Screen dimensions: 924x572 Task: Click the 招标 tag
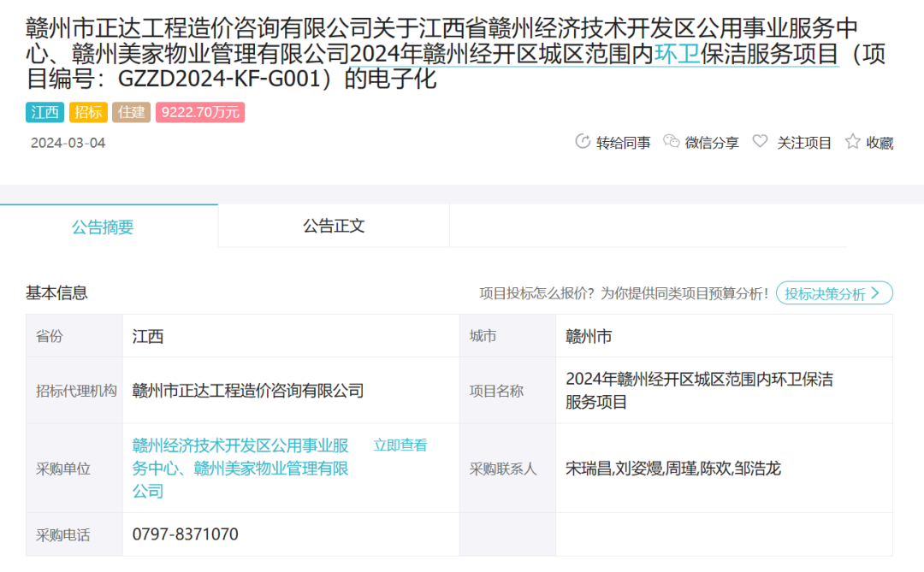(x=88, y=112)
